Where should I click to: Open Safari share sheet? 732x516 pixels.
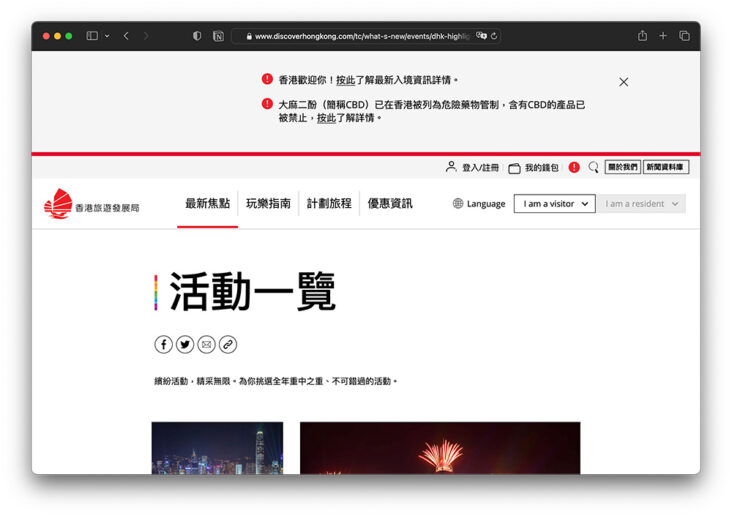point(642,36)
